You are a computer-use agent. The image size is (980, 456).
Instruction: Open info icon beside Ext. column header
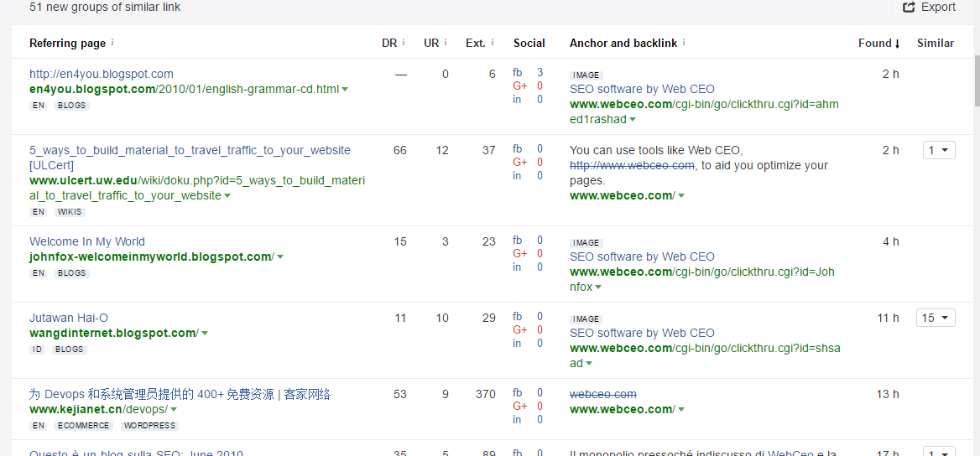[493, 43]
